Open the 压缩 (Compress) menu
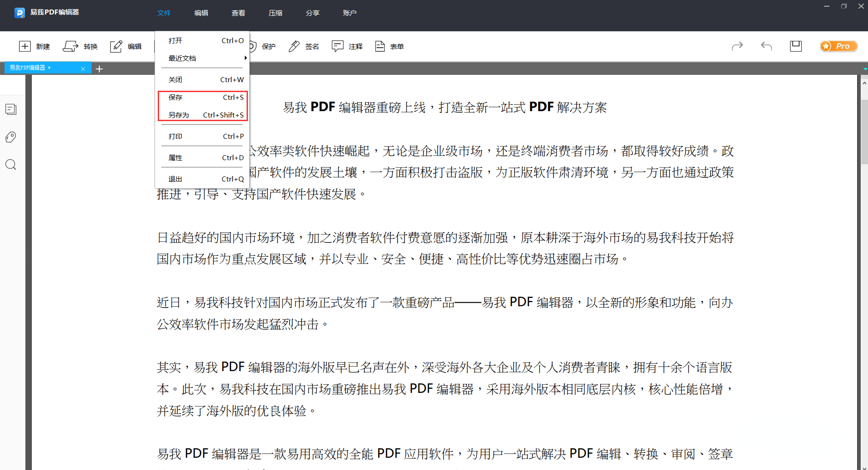The height and width of the screenshot is (470, 868). pos(276,13)
